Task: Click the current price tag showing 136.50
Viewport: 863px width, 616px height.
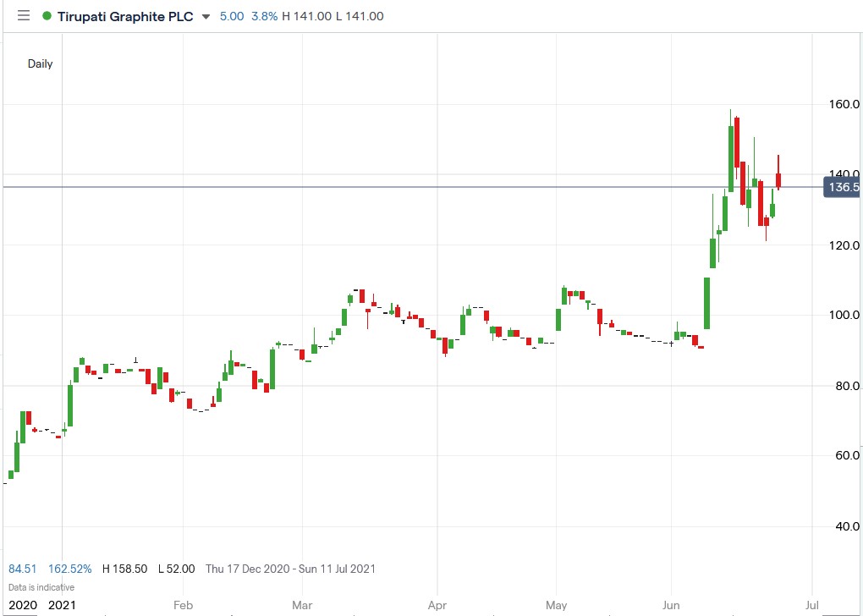Action: tap(840, 188)
